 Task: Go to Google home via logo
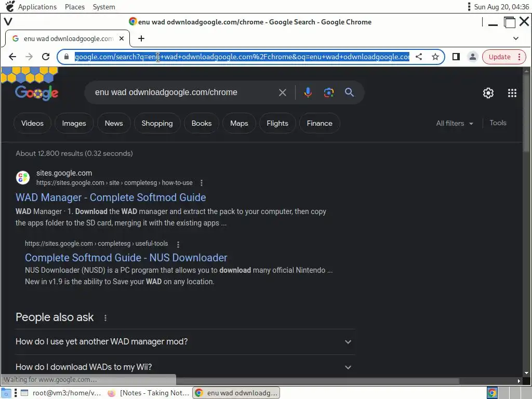click(37, 92)
